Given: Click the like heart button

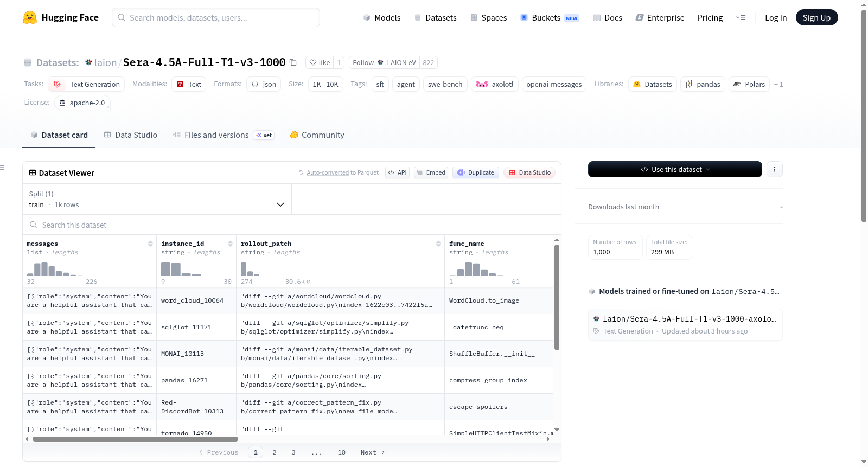Looking at the screenshot, I should [320, 62].
